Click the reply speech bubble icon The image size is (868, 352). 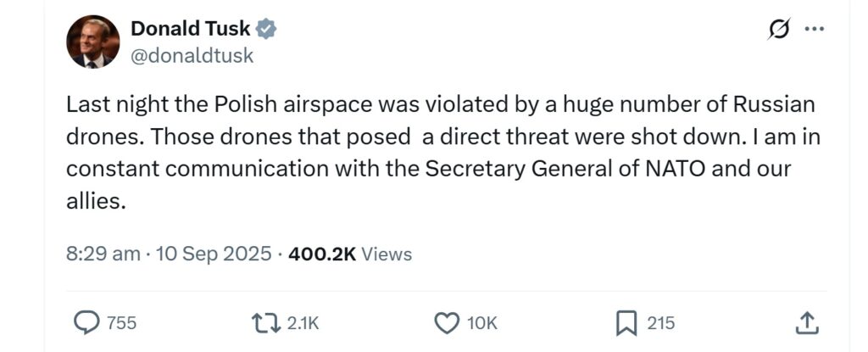click(x=86, y=322)
